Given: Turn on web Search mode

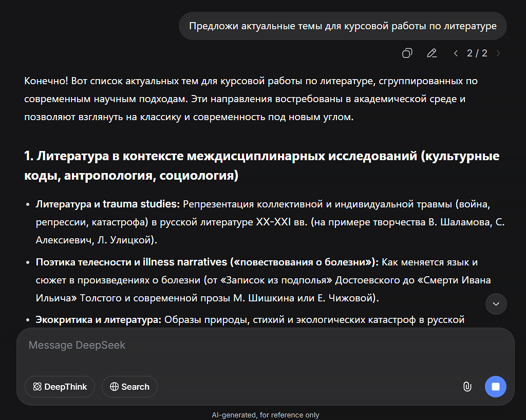Looking at the screenshot, I should [129, 387].
